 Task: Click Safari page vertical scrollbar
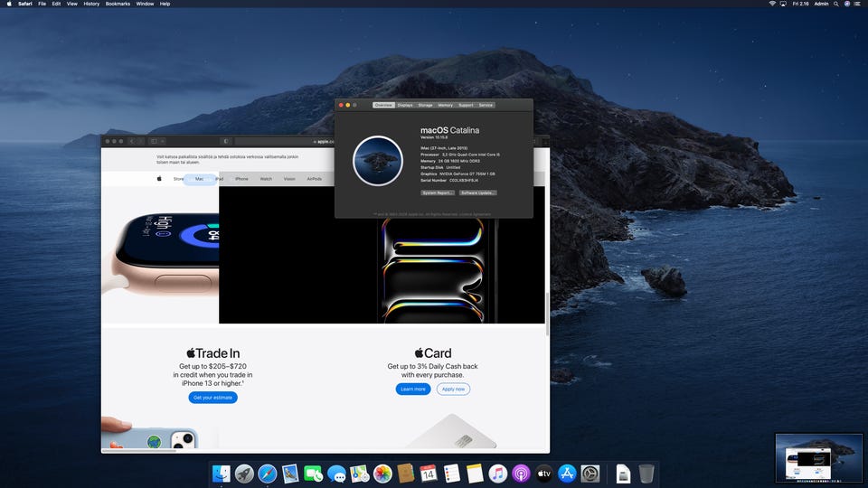point(548,314)
